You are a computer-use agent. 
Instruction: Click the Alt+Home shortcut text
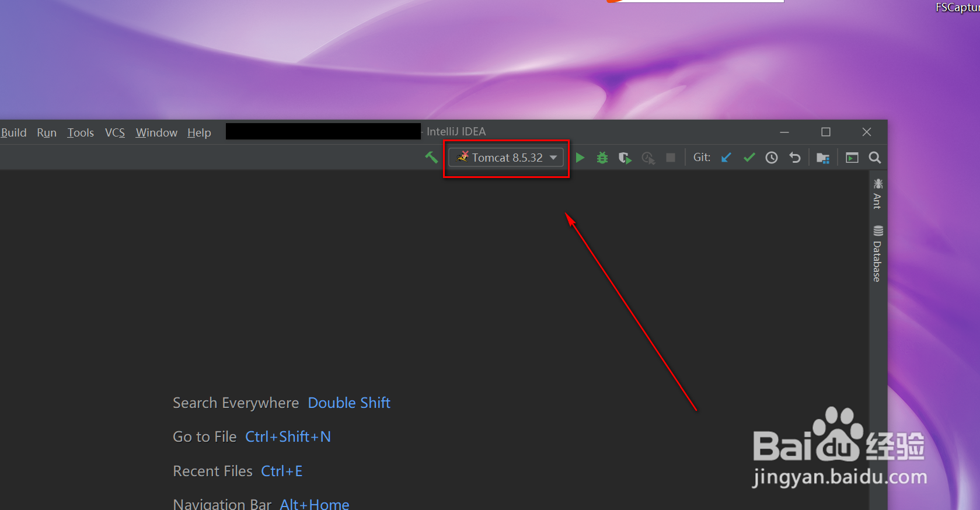pos(315,504)
